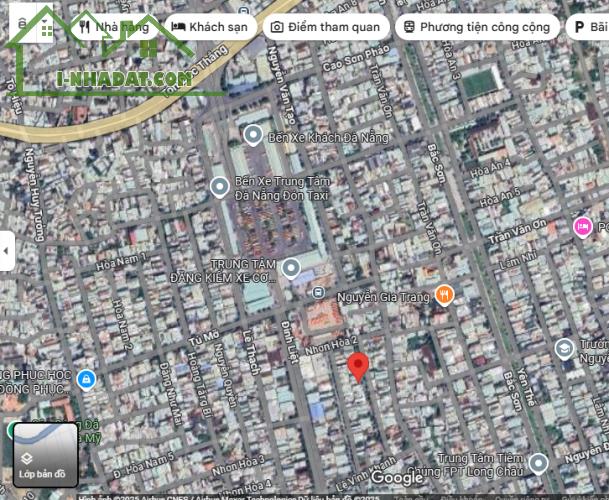Collapse the side panel arrow
Image resolution: width=609 pixels, height=500 pixels.
[6, 251]
